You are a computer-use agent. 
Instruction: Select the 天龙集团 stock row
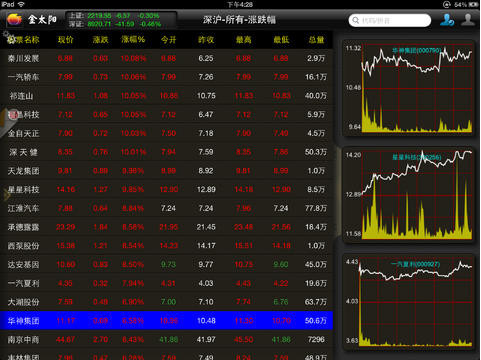(x=166, y=171)
